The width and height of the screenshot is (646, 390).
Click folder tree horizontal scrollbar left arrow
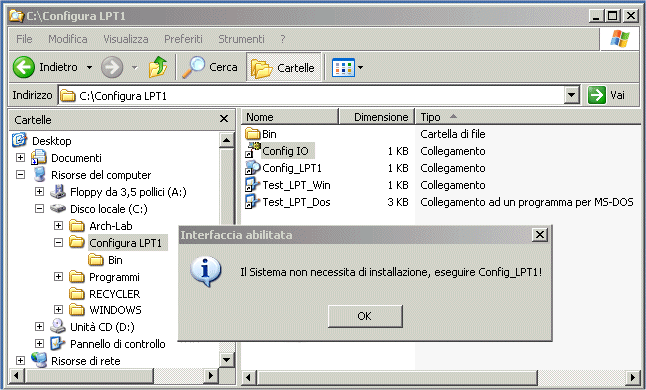[16, 376]
